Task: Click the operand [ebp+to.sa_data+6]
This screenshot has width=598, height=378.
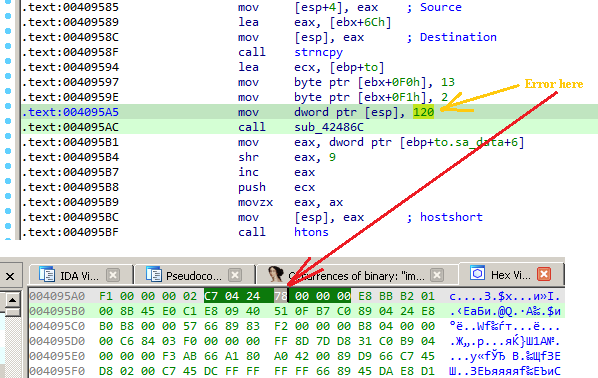Action: click(461, 142)
